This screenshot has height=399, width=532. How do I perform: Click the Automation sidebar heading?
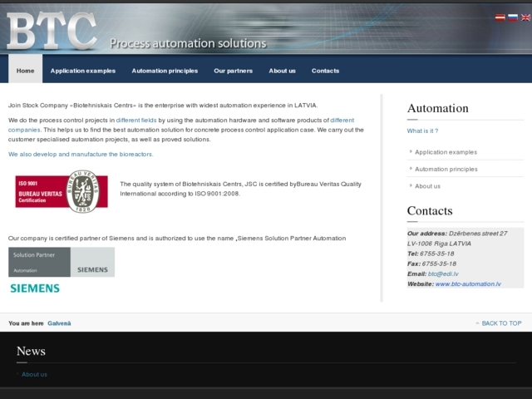tap(438, 108)
